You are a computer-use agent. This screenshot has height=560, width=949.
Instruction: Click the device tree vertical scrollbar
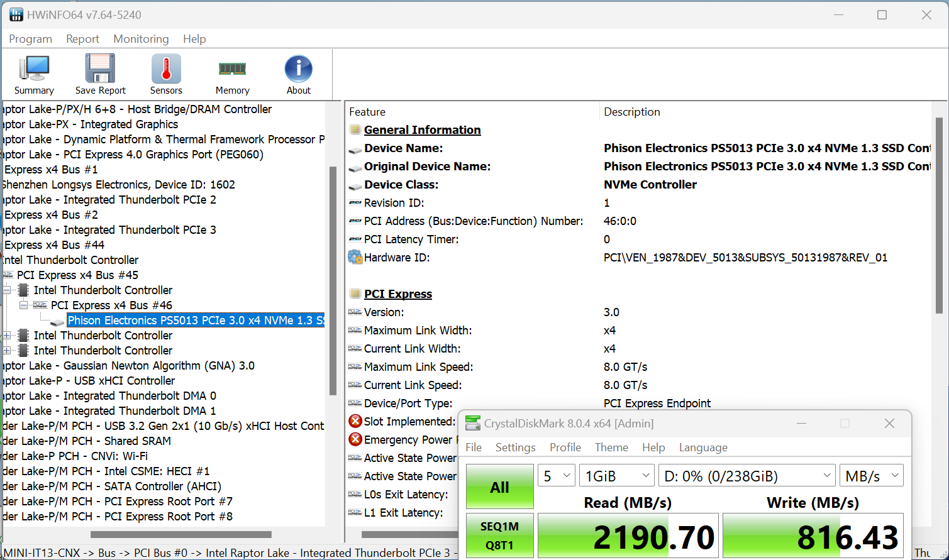pyautogui.click(x=333, y=280)
